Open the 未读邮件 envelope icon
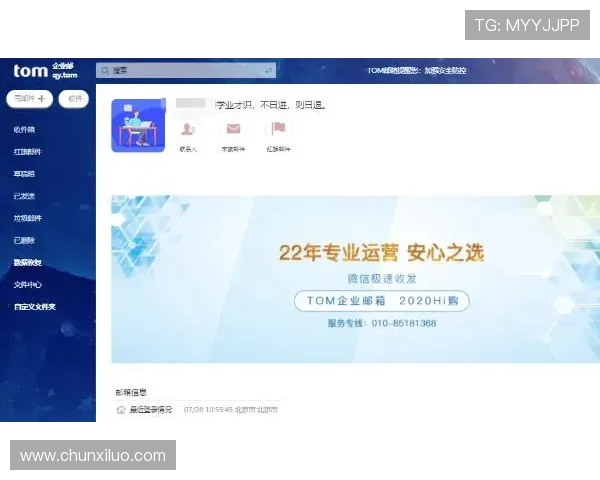The width and height of the screenshot is (600, 480). [233, 129]
